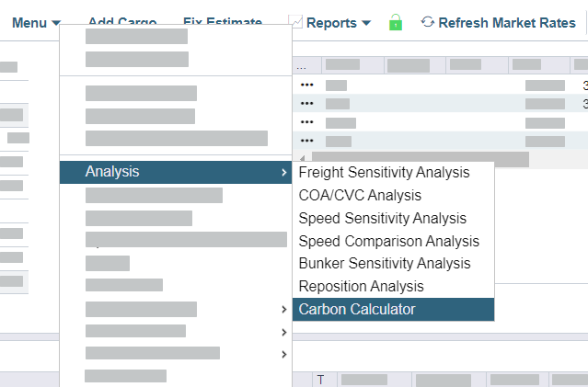
Task: Open the ellipsis menu in second grid row
Action: point(307,103)
